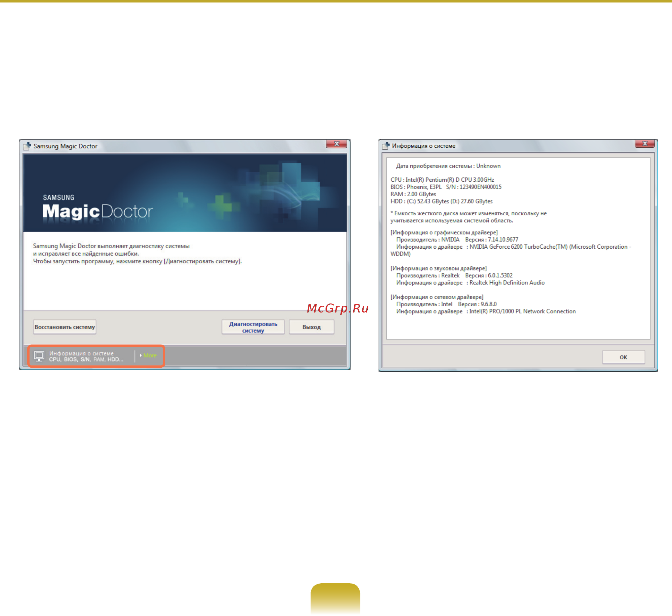Click the Выход button
The height and width of the screenshot is (616, 672).
point(311,327)
